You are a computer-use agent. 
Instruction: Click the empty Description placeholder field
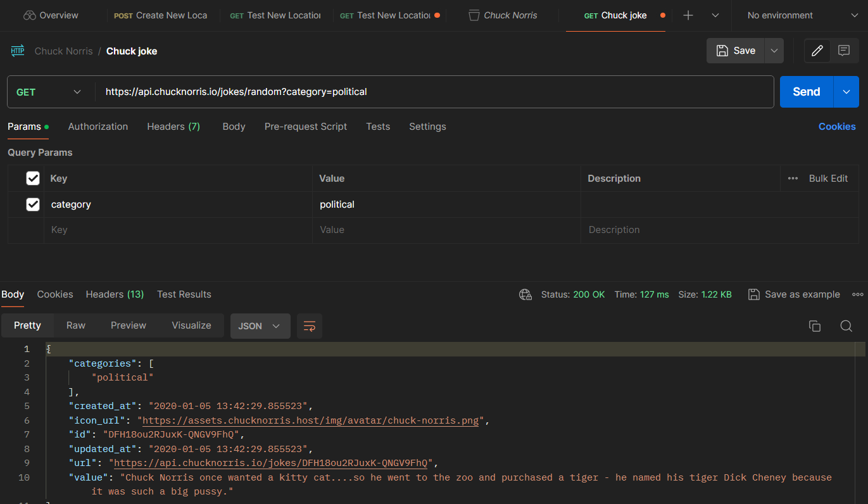[720, 230]
